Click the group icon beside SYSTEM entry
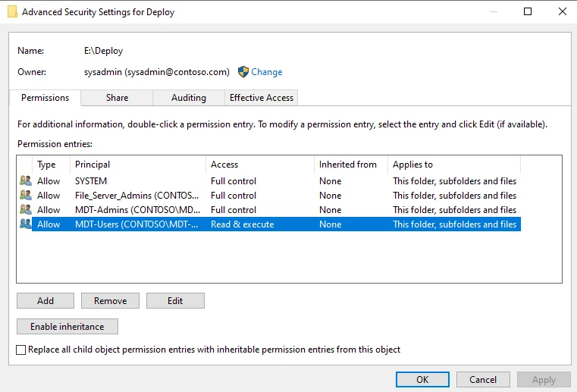577x392 pixels. [x=26, y=181]
